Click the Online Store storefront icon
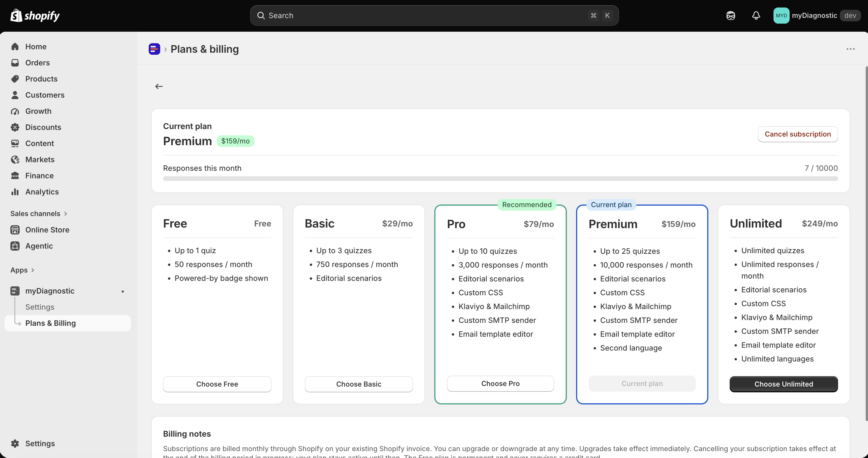The height and width of the screenshot is (458, 868). pos(15,230)
